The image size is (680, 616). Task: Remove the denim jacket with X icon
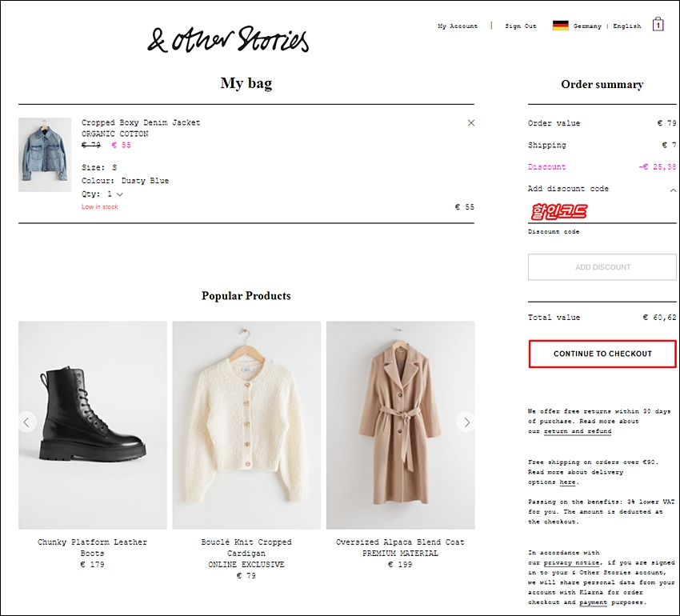471,122
